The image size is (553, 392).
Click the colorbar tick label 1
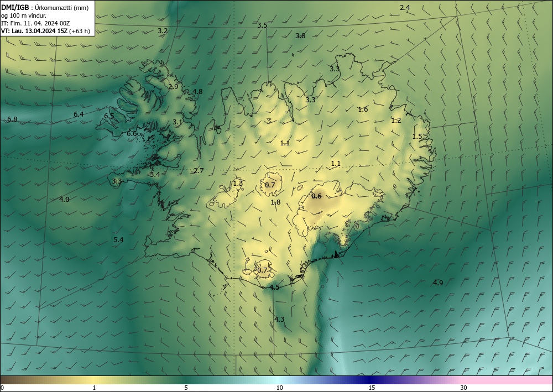[x=94, y=388]
